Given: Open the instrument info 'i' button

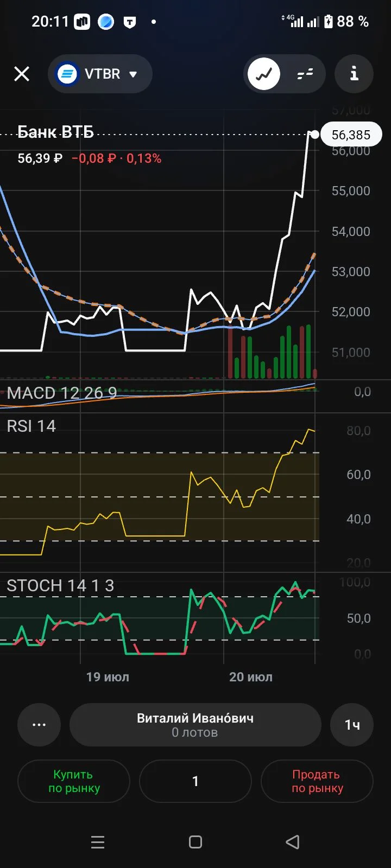Looking at the screenshot, I should click(354, 74).
